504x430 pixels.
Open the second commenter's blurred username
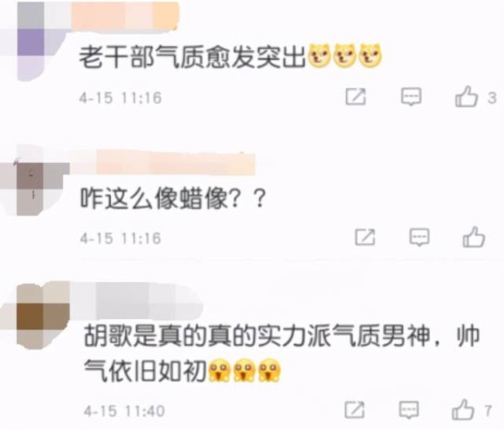click(162, 164)
